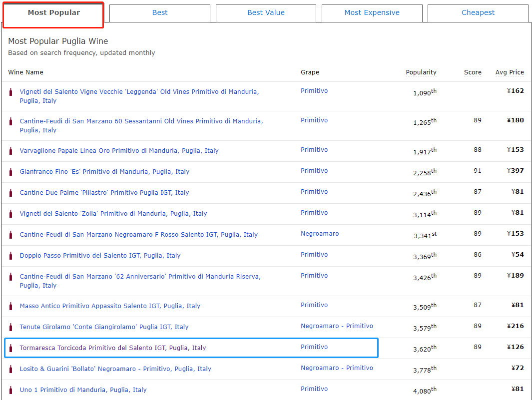This screenshot has height=400, width=532.
Task: Click popularity rank 3,341st
Action: coord(425,235)
